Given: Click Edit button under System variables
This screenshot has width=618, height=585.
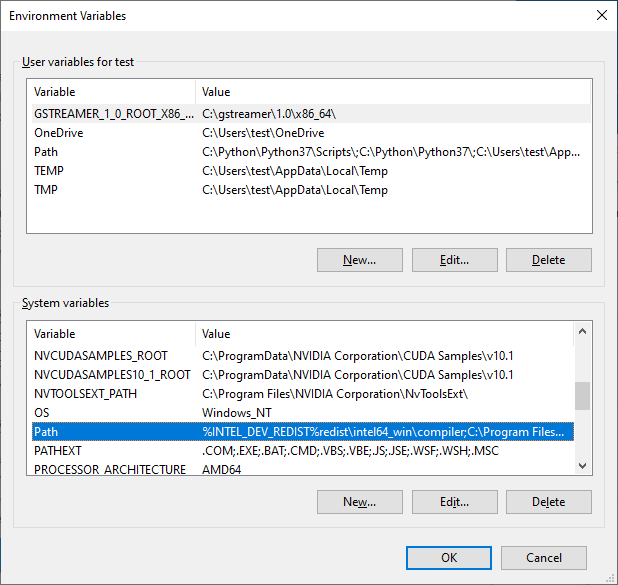Looking at the screenshot, I should click(x=454, y=502).
